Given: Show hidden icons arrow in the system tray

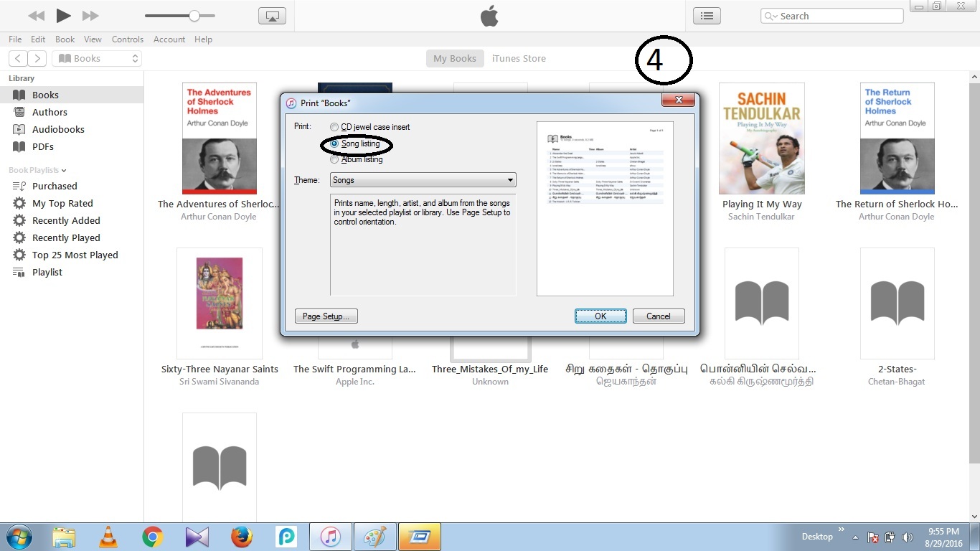Looking at the screenshot, I should pos(855,537).
